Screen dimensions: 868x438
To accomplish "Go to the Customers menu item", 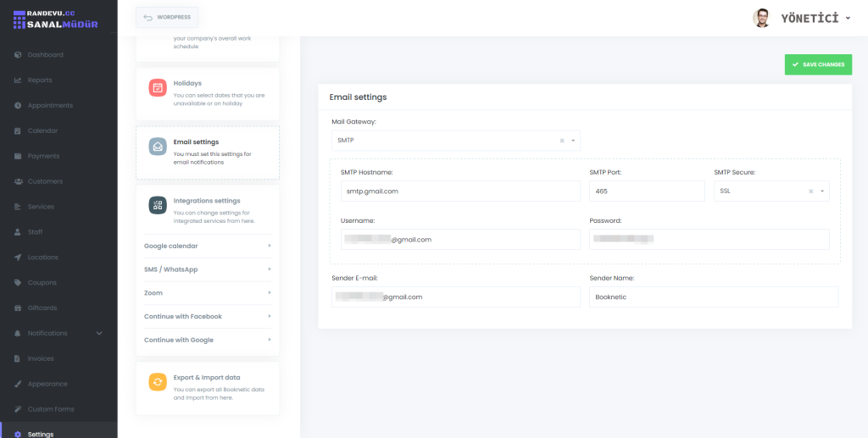I will pos(45,181).
